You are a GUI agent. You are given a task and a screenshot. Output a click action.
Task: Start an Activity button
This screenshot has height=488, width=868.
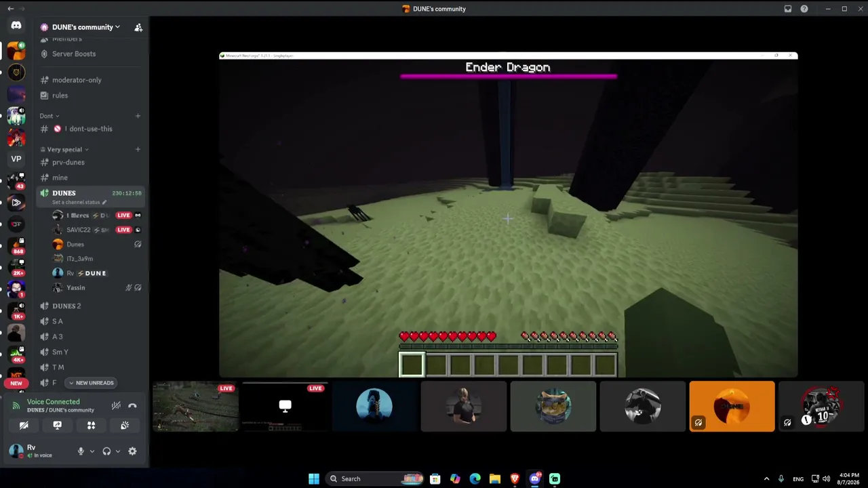91,426
